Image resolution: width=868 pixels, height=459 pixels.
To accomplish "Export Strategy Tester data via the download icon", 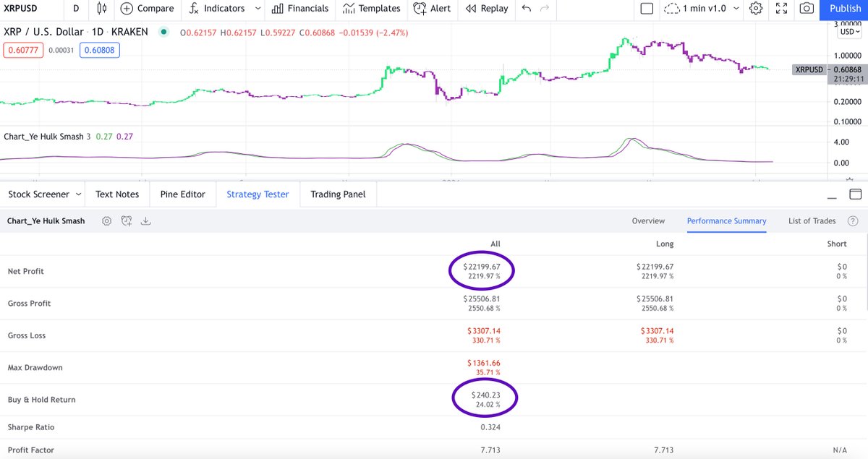I will click(x=145, y=220).
